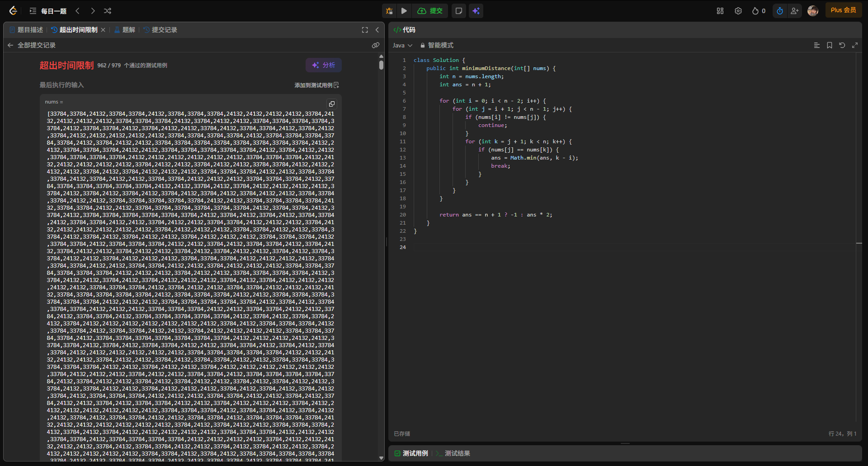Image resolution: width=868 pixels, height=466 pixels.
Task: Go back to 全部提交记录
Action: click(x=32, y=45)
